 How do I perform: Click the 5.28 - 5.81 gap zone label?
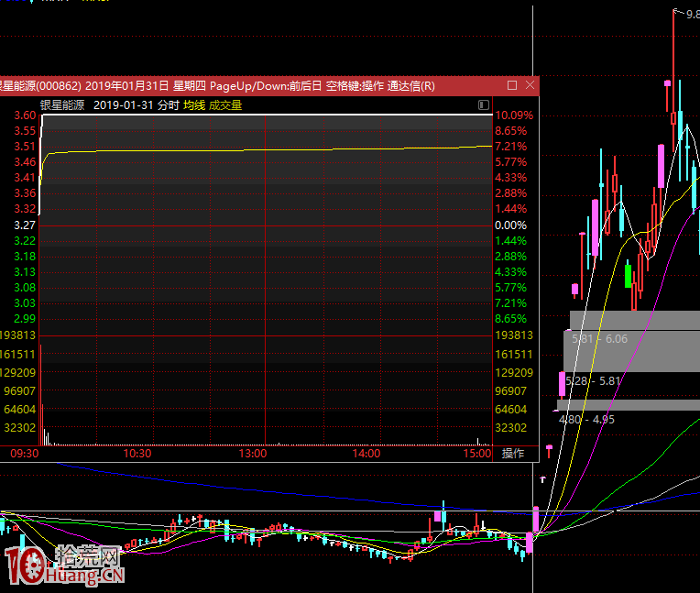(x=594, y=380)
